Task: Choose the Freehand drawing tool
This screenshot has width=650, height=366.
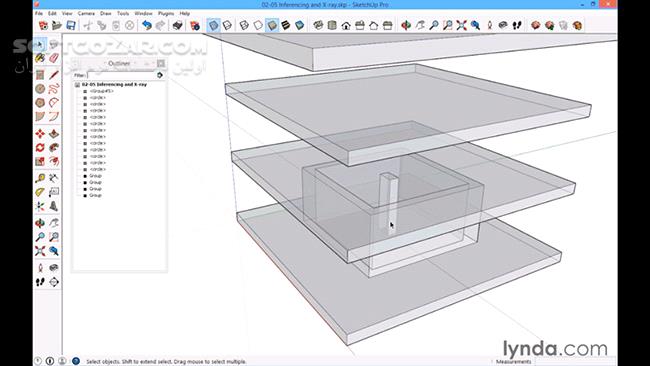Action: 54,89
